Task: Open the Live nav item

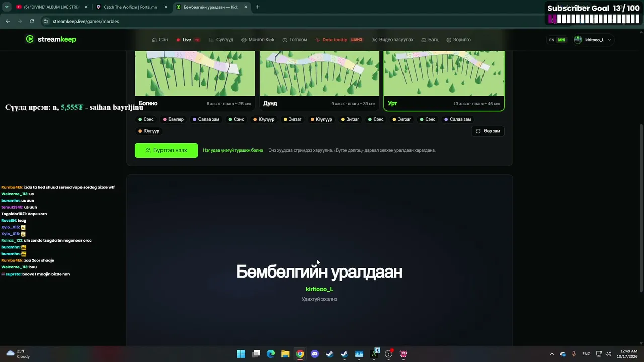Action: click(188, 40)
